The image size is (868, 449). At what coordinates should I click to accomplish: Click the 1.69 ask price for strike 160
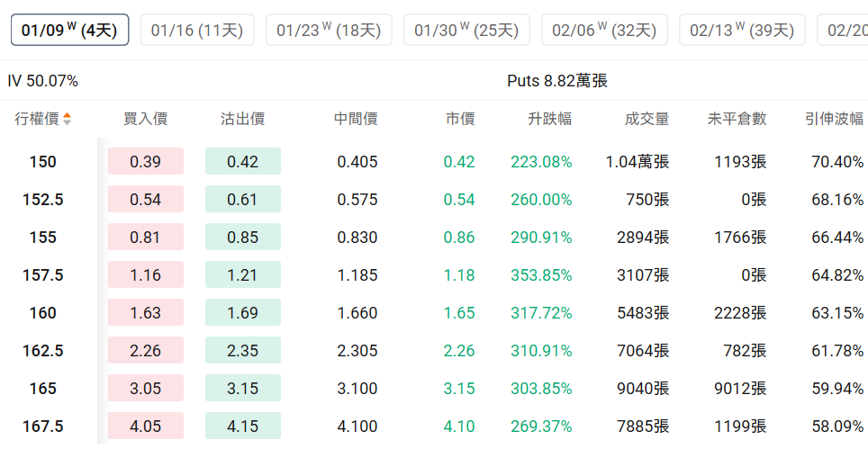pos(242,313)
